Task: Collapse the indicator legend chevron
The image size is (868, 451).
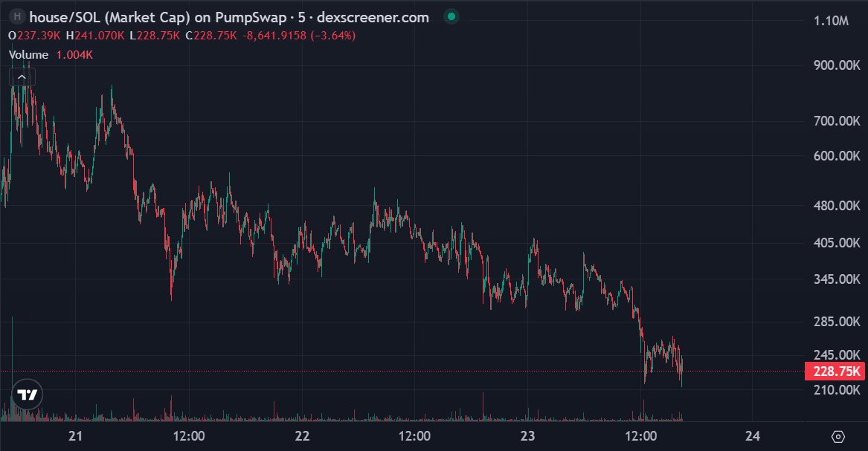Action: point(22,77)
